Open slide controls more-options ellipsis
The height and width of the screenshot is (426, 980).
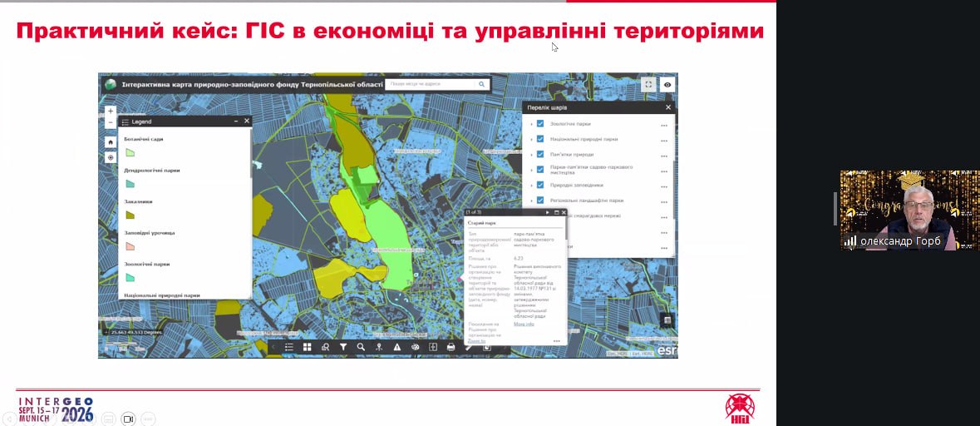click(x=148, y=419)
